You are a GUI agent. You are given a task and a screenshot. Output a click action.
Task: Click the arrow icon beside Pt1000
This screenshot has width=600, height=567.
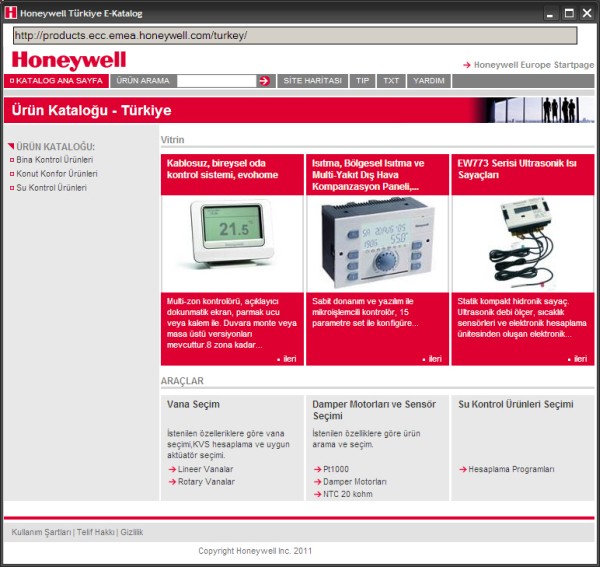point(318,469)
